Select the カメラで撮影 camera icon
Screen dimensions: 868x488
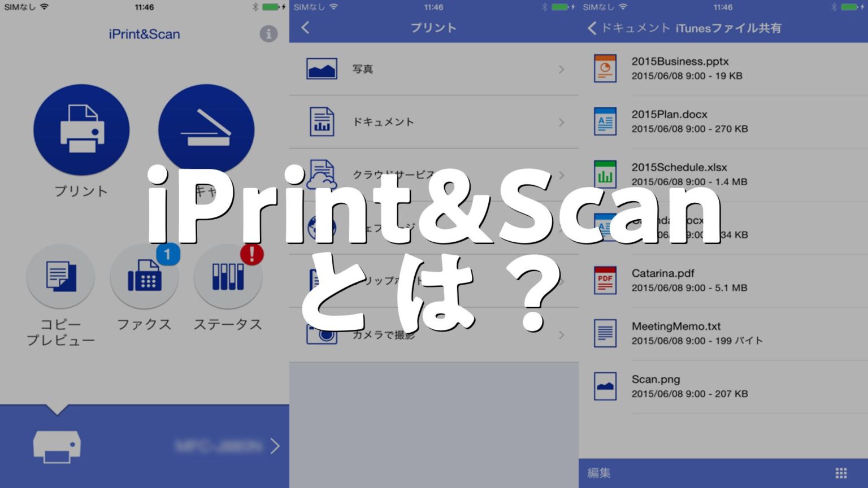click(x=321, y=334)
